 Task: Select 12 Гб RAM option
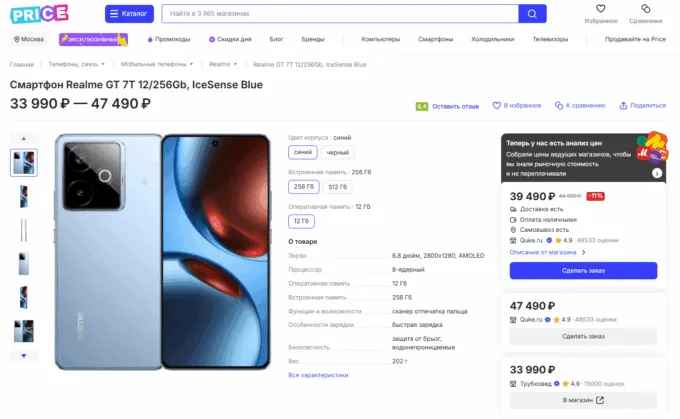(300, 220)
